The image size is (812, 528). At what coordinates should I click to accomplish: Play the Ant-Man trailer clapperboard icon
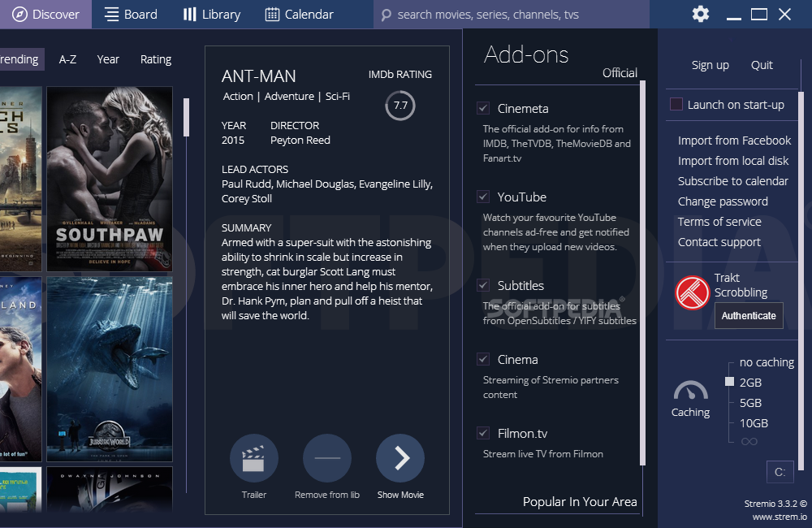pyautogui.click(x=253, y=458)
